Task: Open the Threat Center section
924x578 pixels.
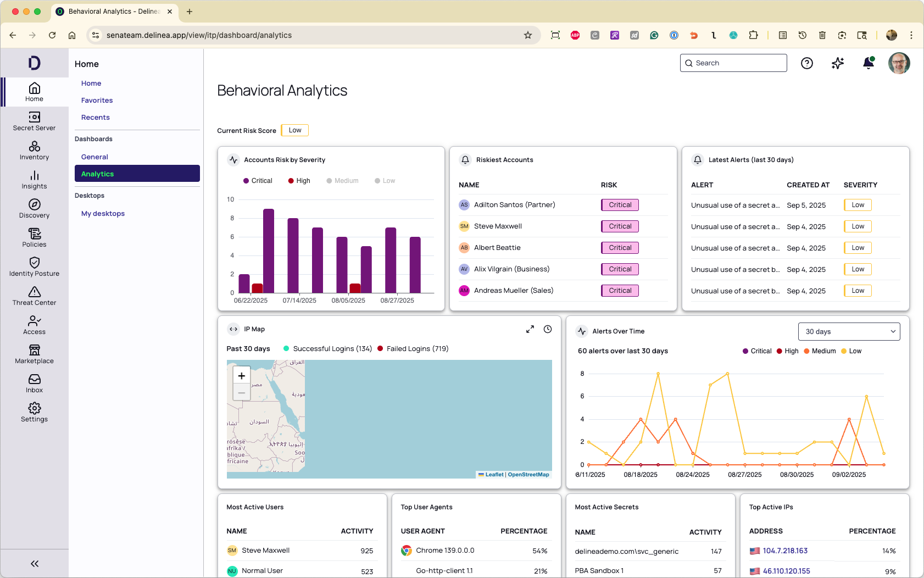Action: click(34, 296)
